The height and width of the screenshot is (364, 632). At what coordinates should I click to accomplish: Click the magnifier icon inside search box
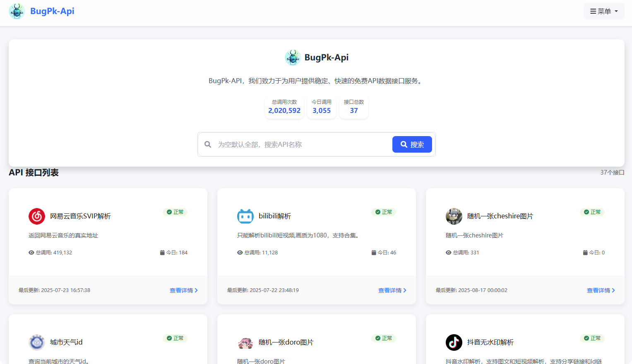208,144
